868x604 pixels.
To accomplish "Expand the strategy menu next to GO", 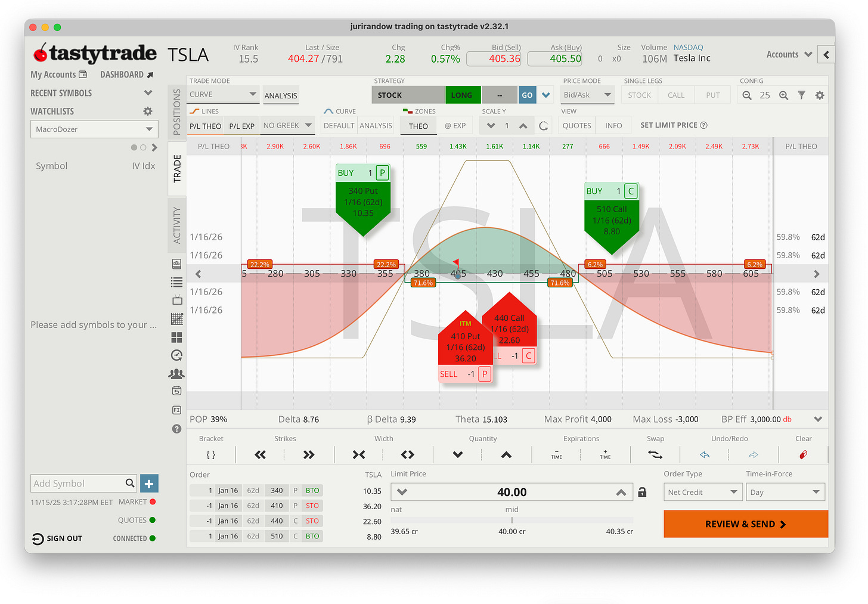I will coord(545,95).
